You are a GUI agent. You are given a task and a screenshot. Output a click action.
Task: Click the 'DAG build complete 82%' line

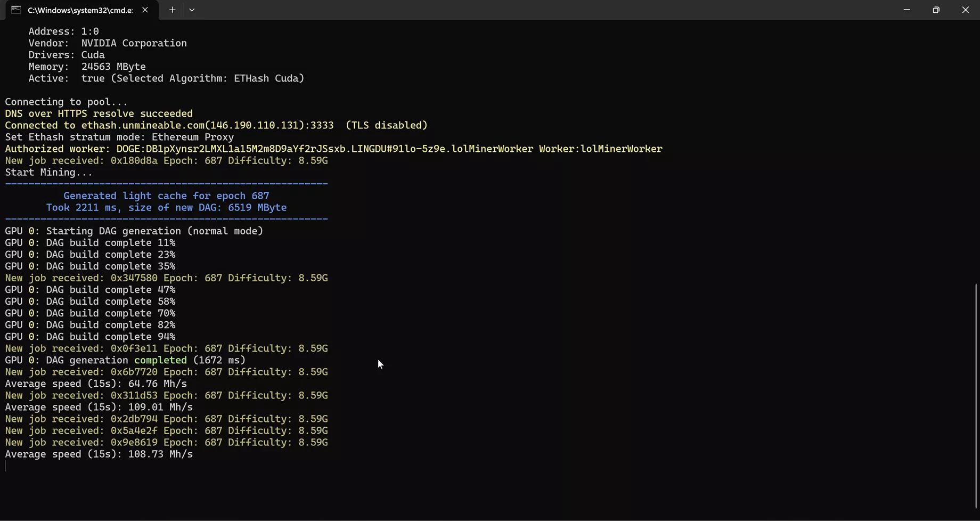[x=90, y=324]
